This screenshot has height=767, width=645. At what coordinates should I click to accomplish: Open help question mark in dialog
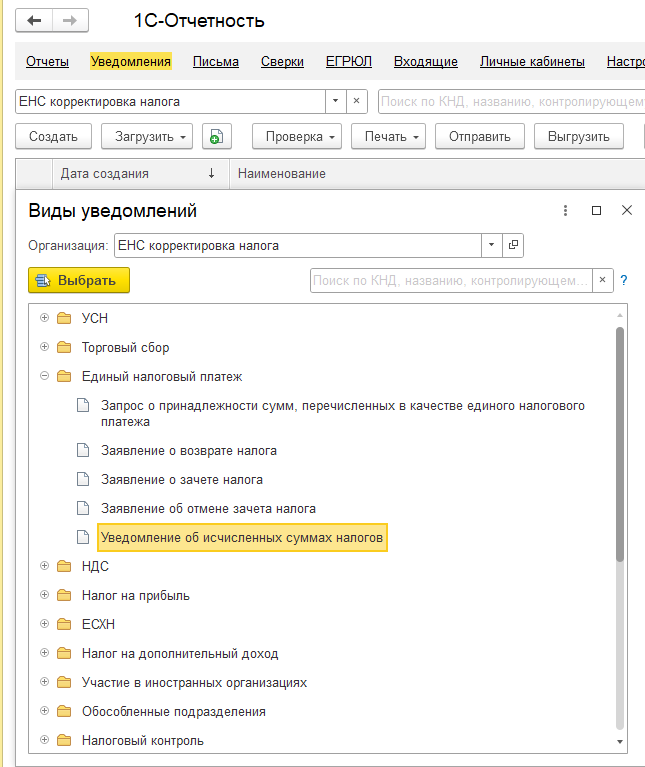point(623,280)
